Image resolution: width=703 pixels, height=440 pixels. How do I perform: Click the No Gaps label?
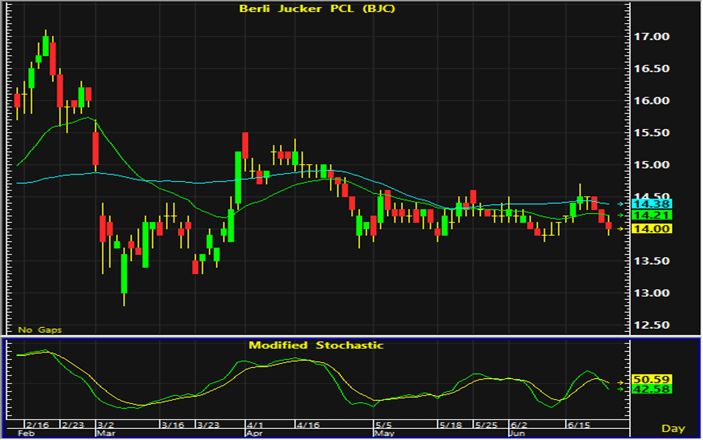39,330
